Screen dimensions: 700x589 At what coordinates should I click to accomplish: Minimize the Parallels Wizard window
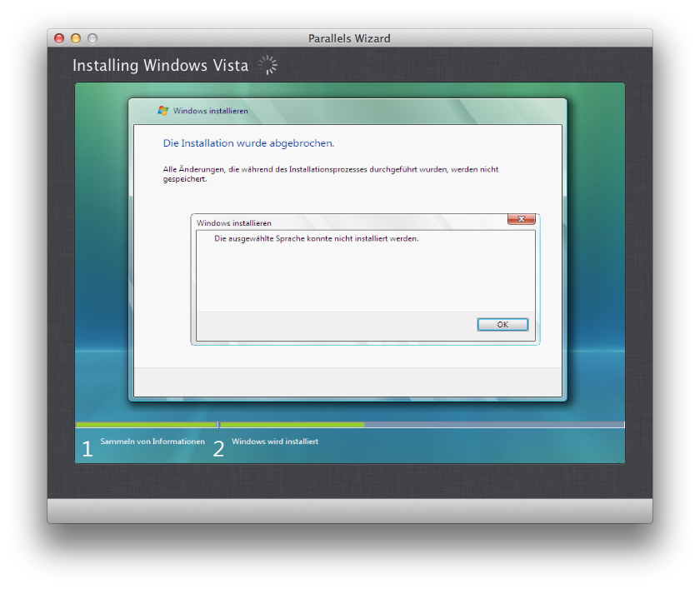[76, 38]
